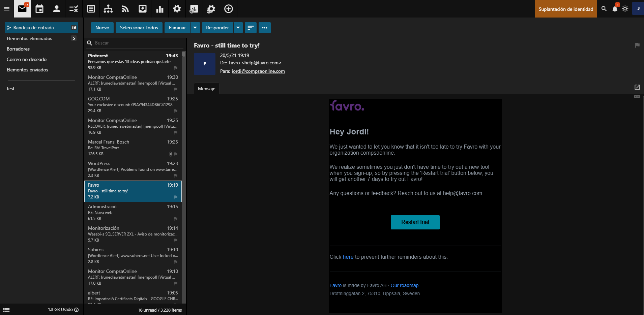Screen dimensions: 644x315
Task: Toggle flag on the Subiros message
Action: 175,262
